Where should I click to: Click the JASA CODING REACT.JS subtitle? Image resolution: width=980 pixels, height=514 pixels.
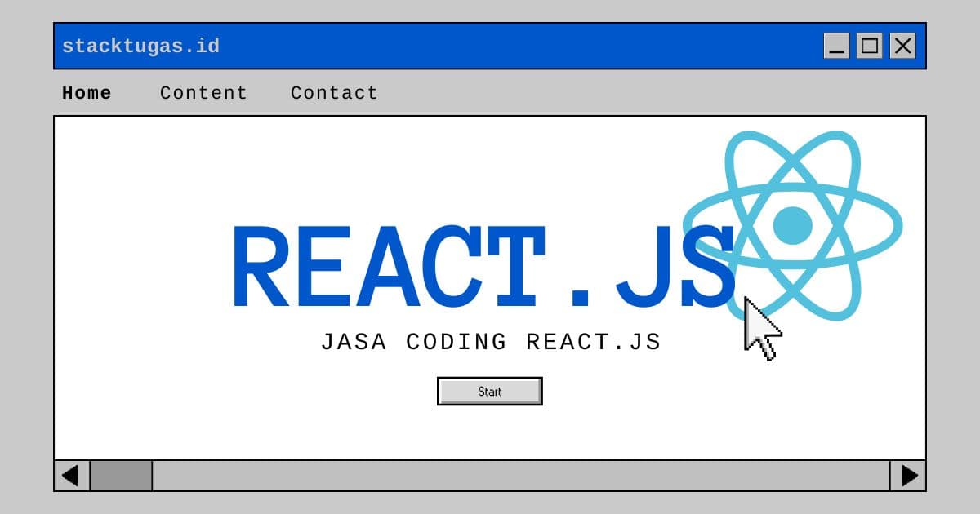click(491, 342)
